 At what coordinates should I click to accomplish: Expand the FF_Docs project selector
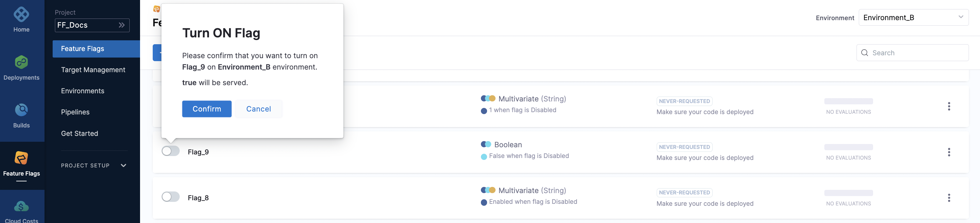coord(121,25)
